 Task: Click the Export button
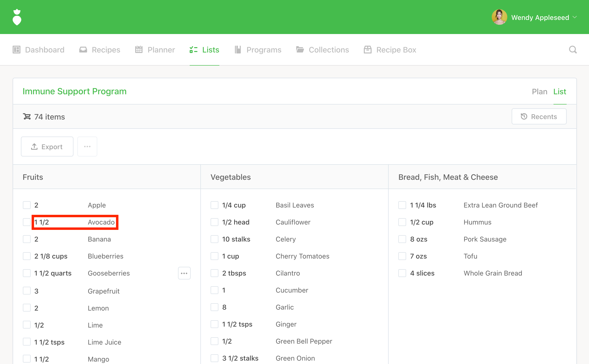(47, 147)
